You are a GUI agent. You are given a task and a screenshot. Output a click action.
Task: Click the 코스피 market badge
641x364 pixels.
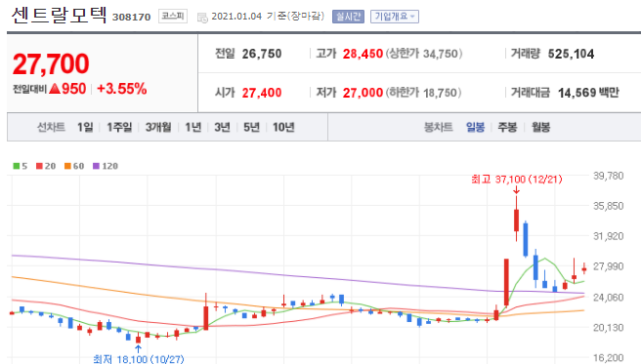pos(173,17)
